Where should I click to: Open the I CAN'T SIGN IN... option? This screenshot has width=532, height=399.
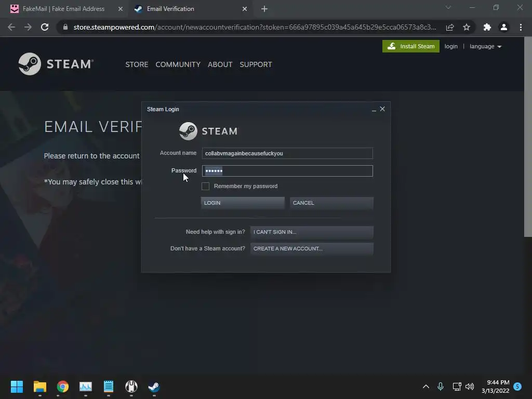pyautogui.click(x=312, y=232)
